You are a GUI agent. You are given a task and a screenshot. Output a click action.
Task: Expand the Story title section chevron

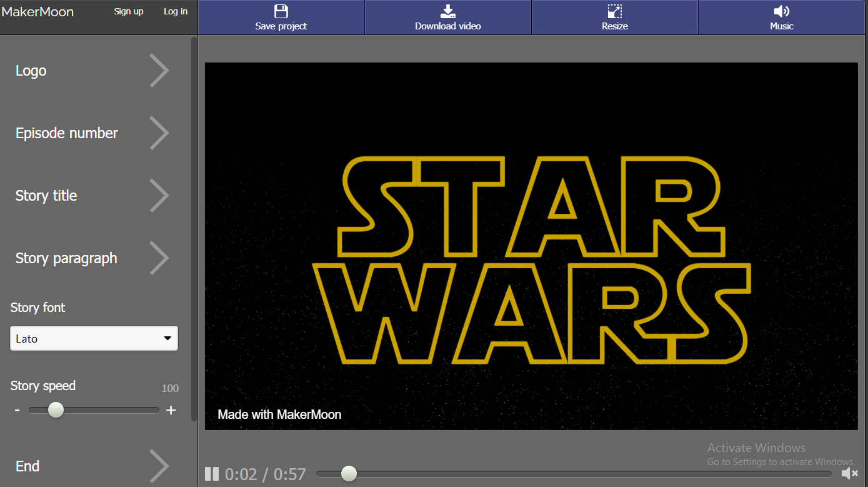(159, 196)
